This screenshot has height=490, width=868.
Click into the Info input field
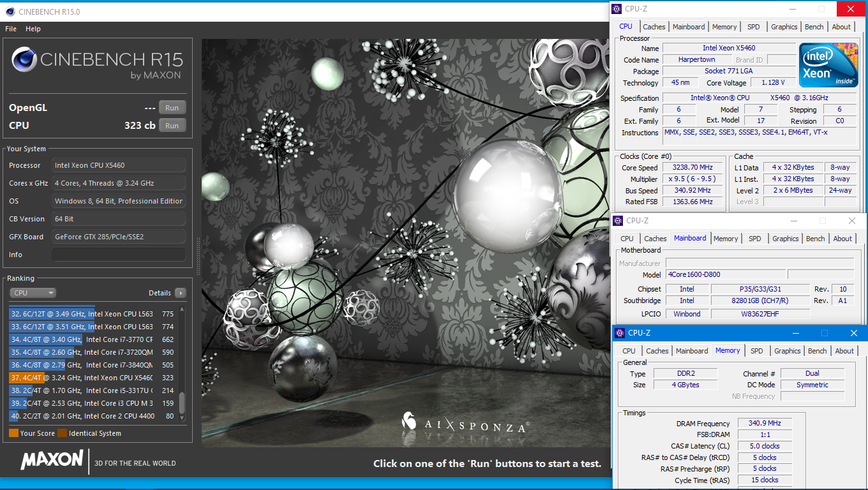tap(119, 255)
